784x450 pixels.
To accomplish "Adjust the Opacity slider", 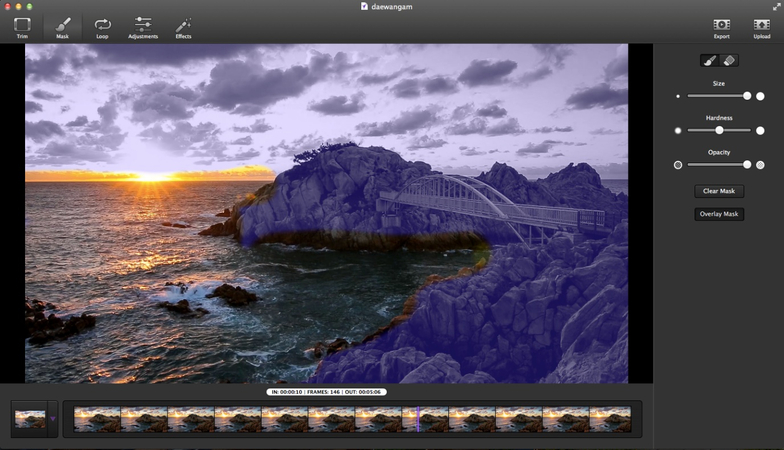I will click(x=719, y=164).
